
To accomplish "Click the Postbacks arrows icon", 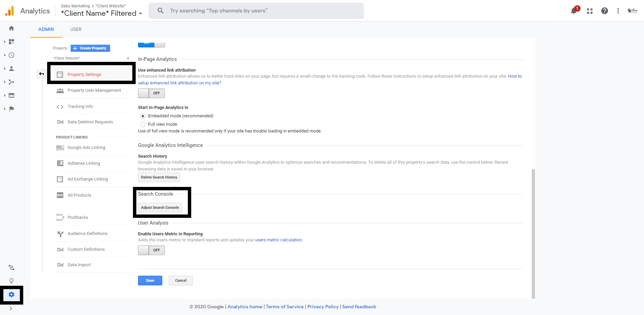I will tap(60, 218).
